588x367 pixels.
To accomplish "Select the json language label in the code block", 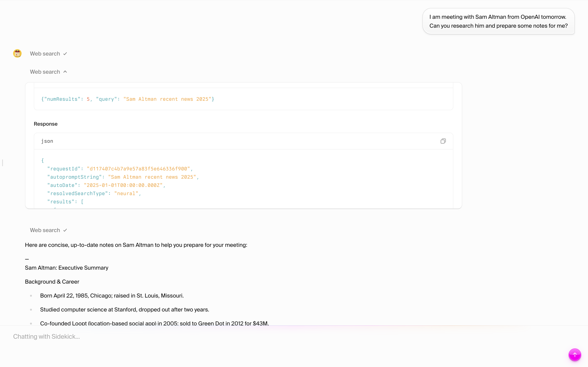I will tap(47, 141).
